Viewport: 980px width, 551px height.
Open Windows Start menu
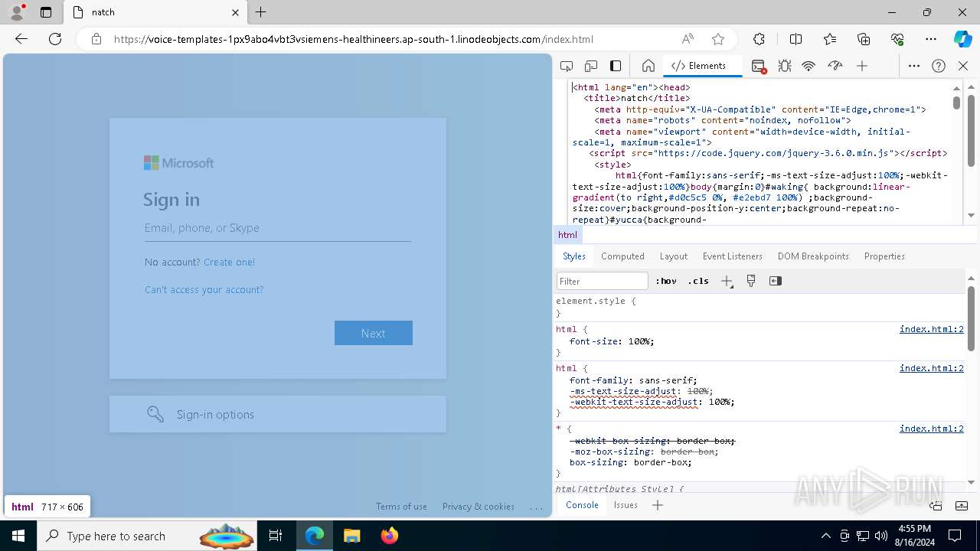pos(18,536)
